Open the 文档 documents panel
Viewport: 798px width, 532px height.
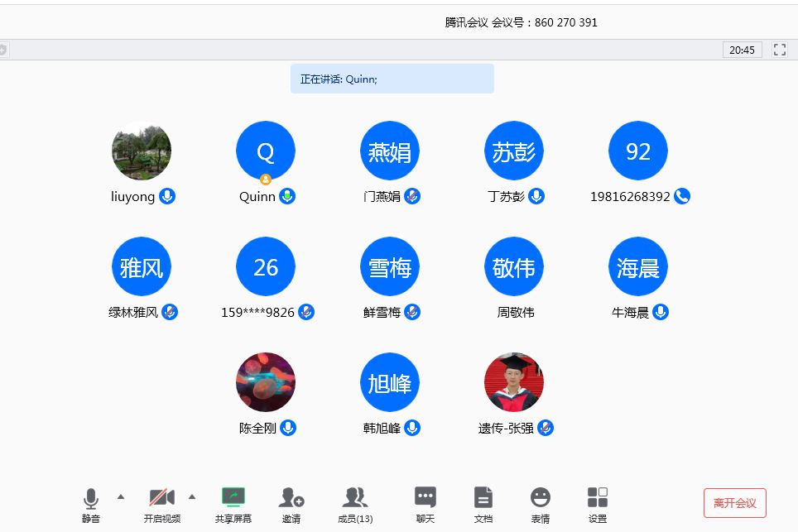tap(483, 505)
